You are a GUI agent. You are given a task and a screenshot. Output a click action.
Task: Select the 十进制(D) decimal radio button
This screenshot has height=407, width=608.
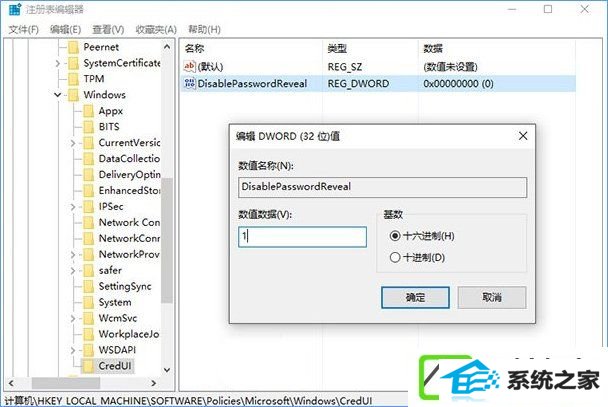pyautogui.click(x=395, y=257)
